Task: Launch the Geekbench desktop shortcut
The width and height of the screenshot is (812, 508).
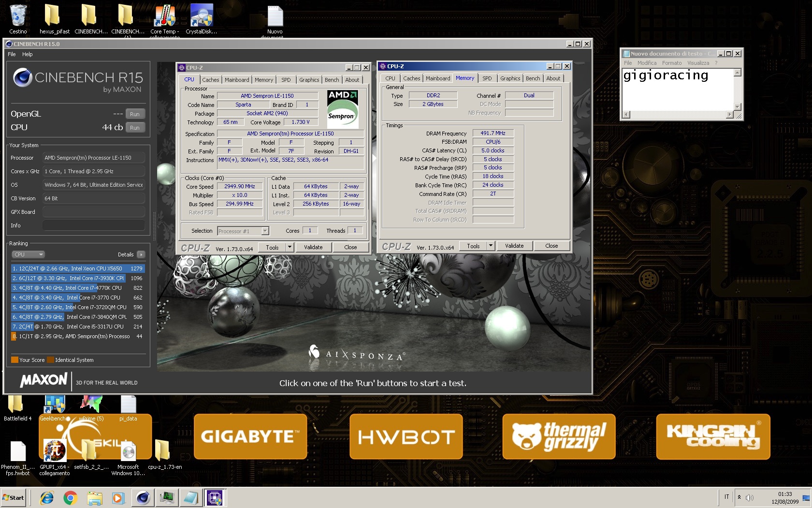Action: [55, 408]
